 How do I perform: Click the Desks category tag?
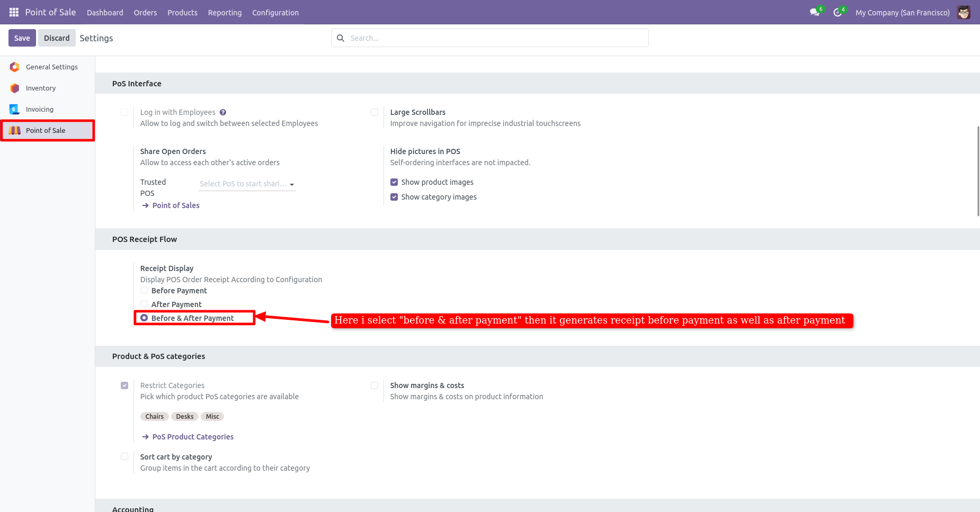(x=185, y=417)
